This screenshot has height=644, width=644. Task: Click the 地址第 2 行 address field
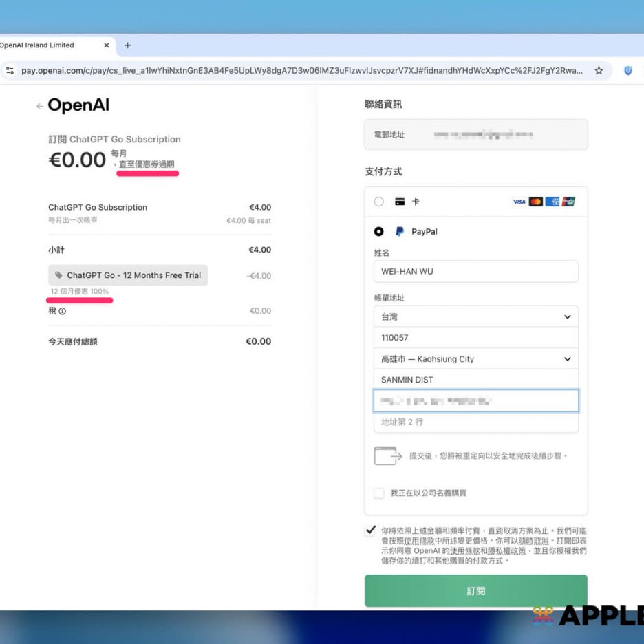click(475, 422)
